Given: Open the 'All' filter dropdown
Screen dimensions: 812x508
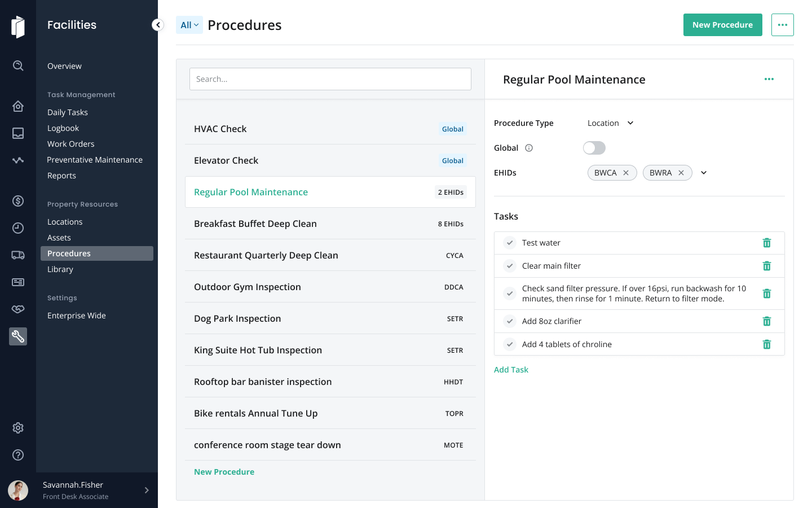Looking at the screenshot, I should pyautogui.click(x=189, y=25).
